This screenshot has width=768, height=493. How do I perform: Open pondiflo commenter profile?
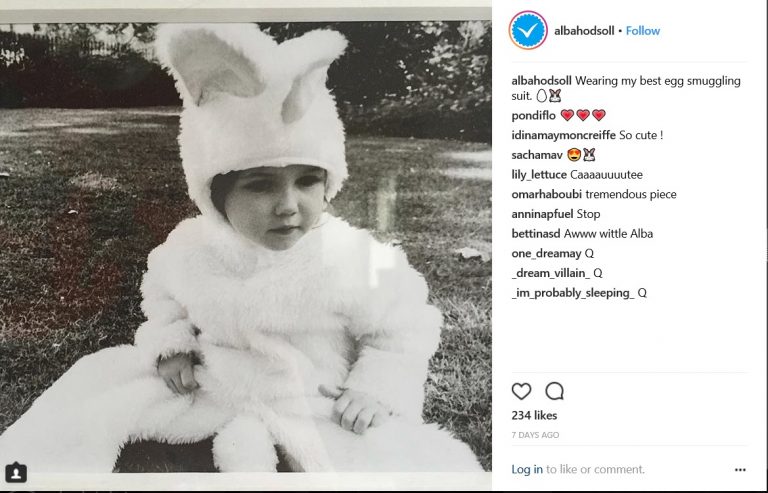[533, 116]
